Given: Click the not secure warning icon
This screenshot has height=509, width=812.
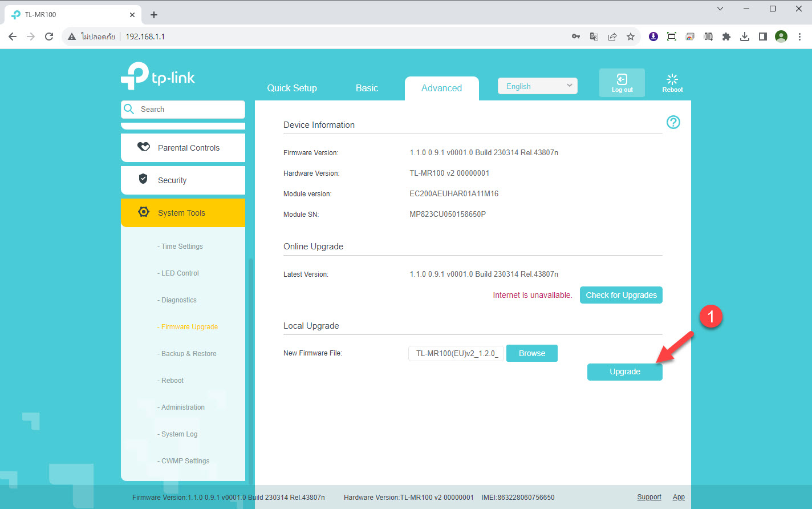Looking at the screenshot, I should point(71,37).
